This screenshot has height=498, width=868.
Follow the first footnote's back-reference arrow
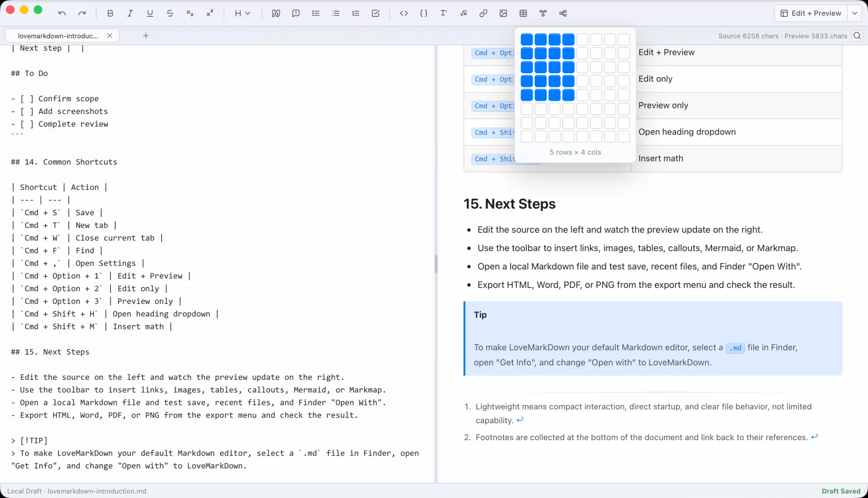[x=520, y=420]
